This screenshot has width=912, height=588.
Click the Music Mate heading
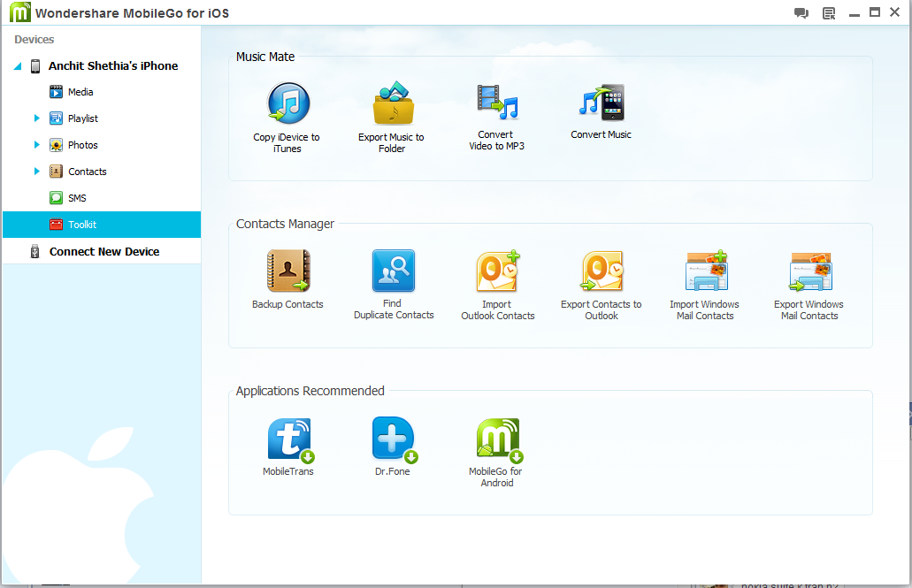pyautogui.click(x=265, y=57)
